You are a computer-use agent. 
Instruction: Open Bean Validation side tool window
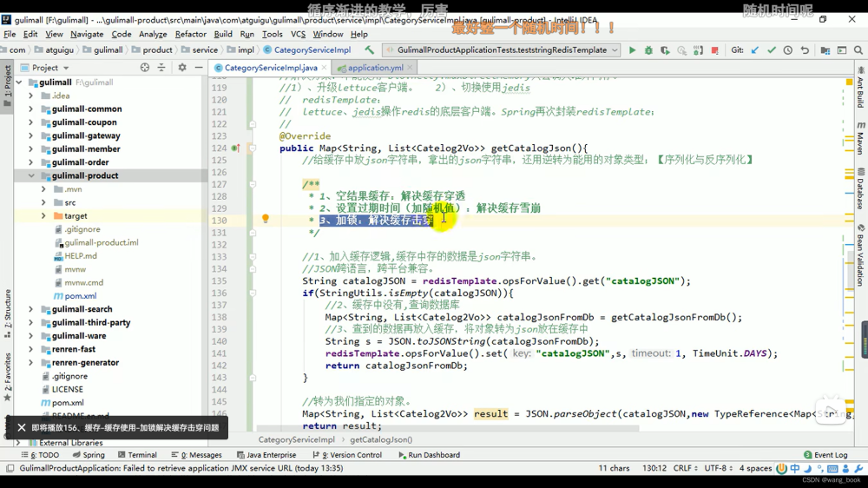861,254
